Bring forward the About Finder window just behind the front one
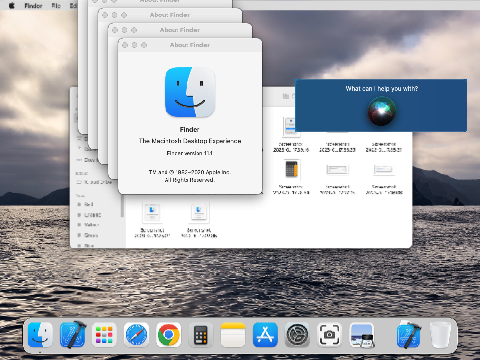Image resolution: width=480 pixels, height=360 pixels. pos(180,30)
